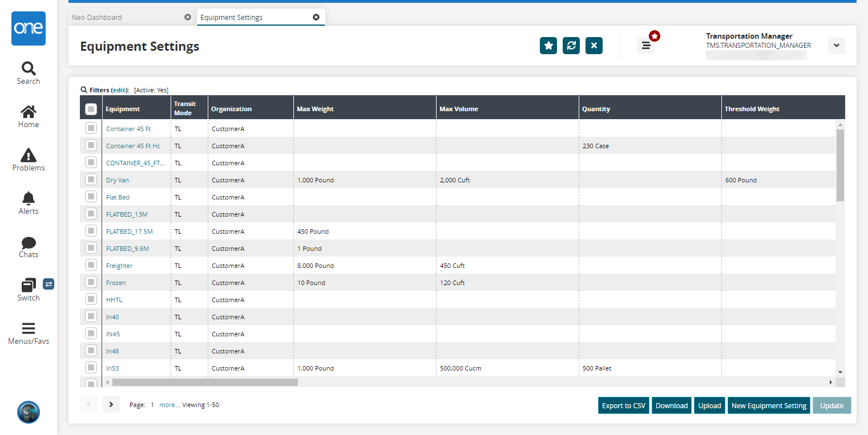Image resolution: width=868 pixels, height=435 pixels.
Task: Close the Equipment Settings tab
Action: point(316,17)
